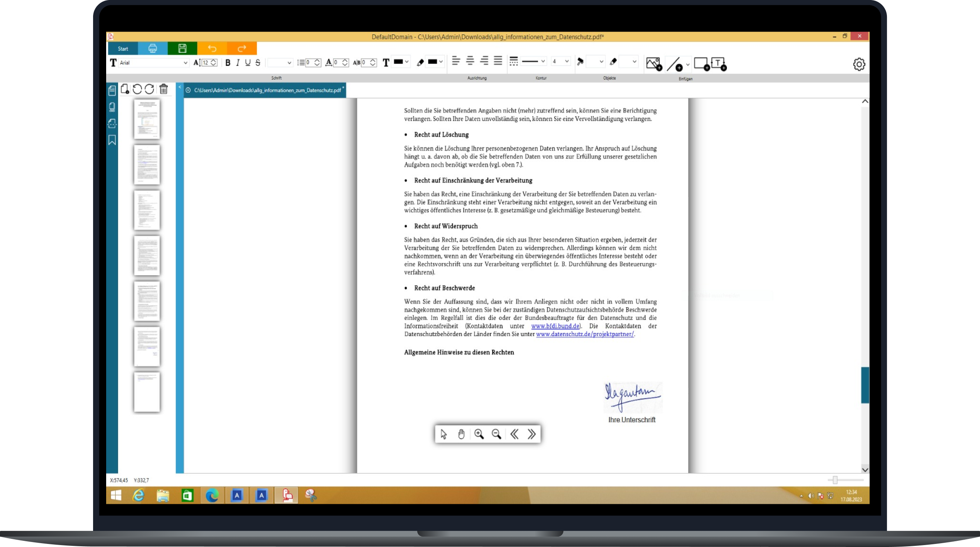980x547 pixels.
Task: Open the Start menu tab
Action: coord(123,49)
